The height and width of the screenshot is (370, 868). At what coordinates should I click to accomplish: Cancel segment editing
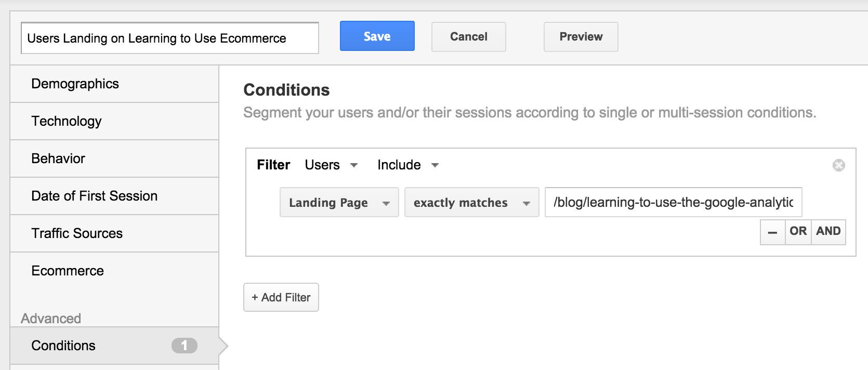(469, 36)
